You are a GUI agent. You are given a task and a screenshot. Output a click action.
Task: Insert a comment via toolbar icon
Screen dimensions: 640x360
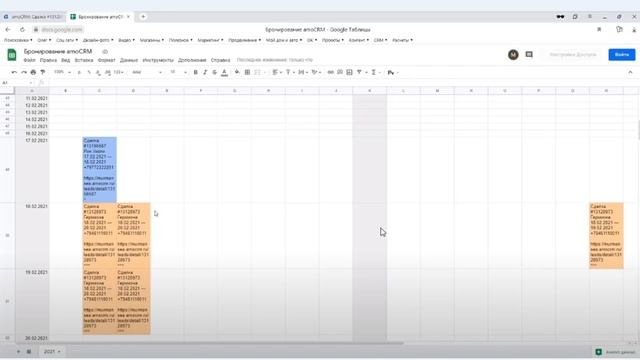[x=340, y=72]
